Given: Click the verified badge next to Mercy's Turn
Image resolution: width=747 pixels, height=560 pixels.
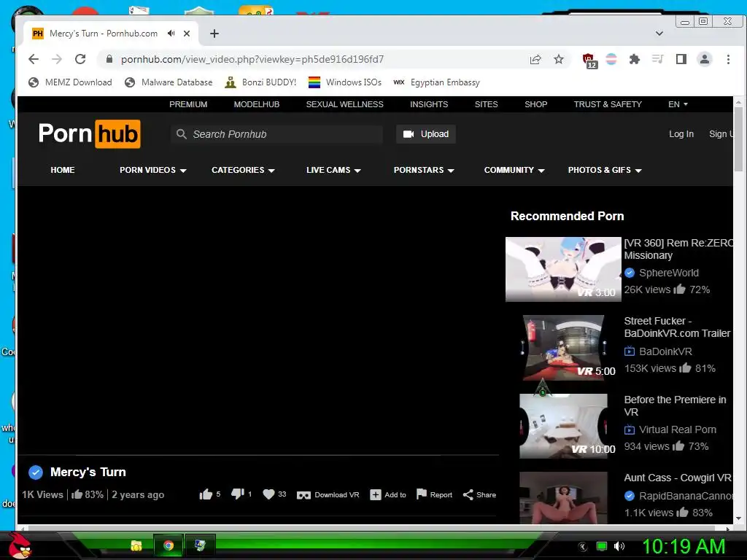Looking at the screenshot, I should tap(36, 472).
